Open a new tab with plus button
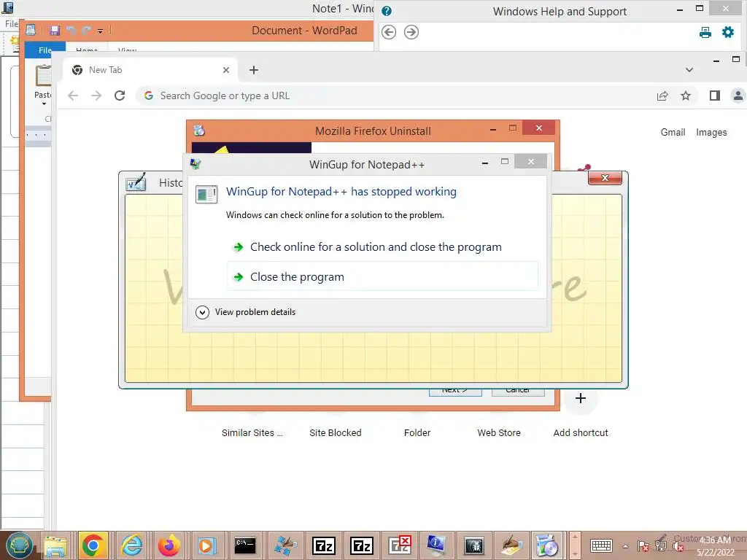Screen dimensions: 747x560 pos(253,70)
